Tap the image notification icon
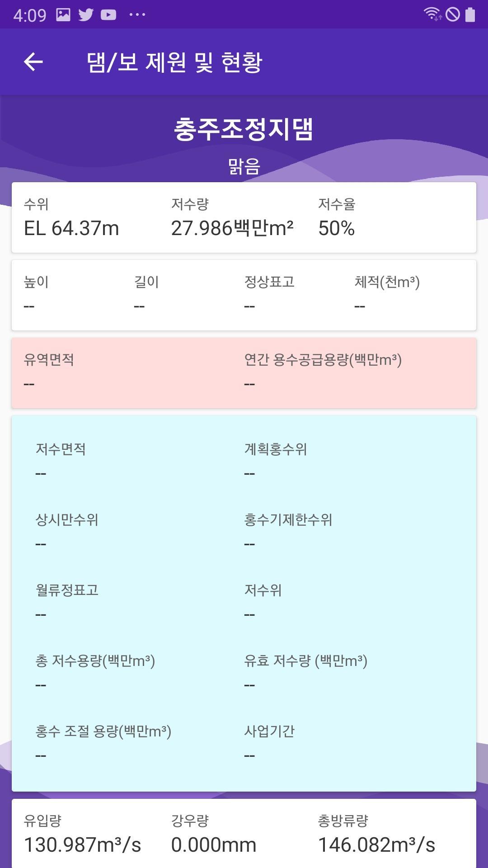 63,15
